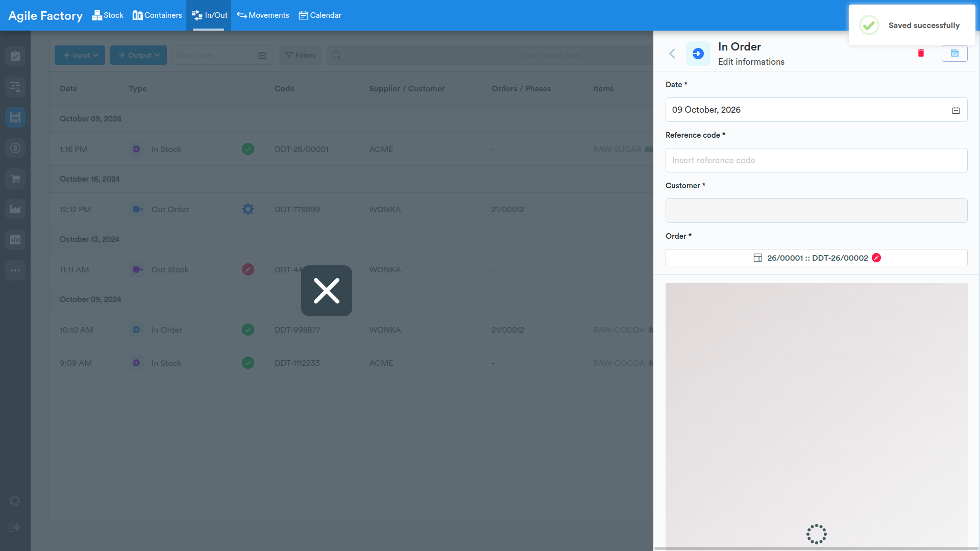Open the Containers tab
This screenshot has height=551, width=980.
tap(157, 15)
